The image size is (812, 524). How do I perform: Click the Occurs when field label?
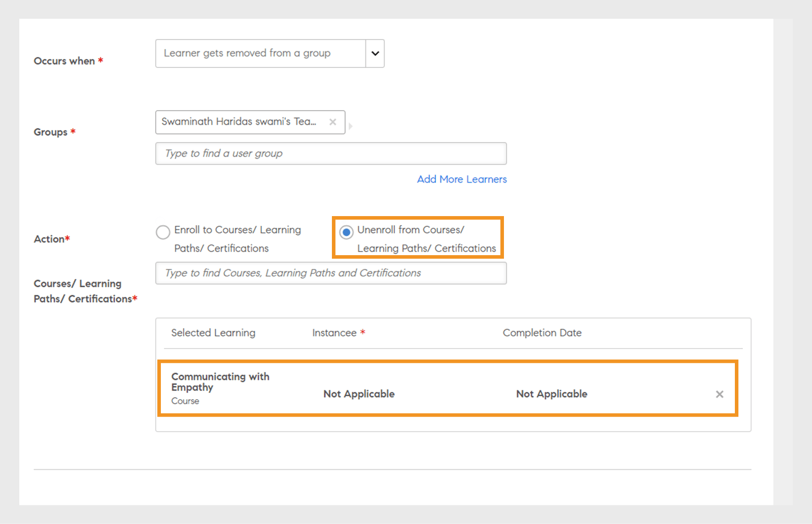tap(64, 61)
